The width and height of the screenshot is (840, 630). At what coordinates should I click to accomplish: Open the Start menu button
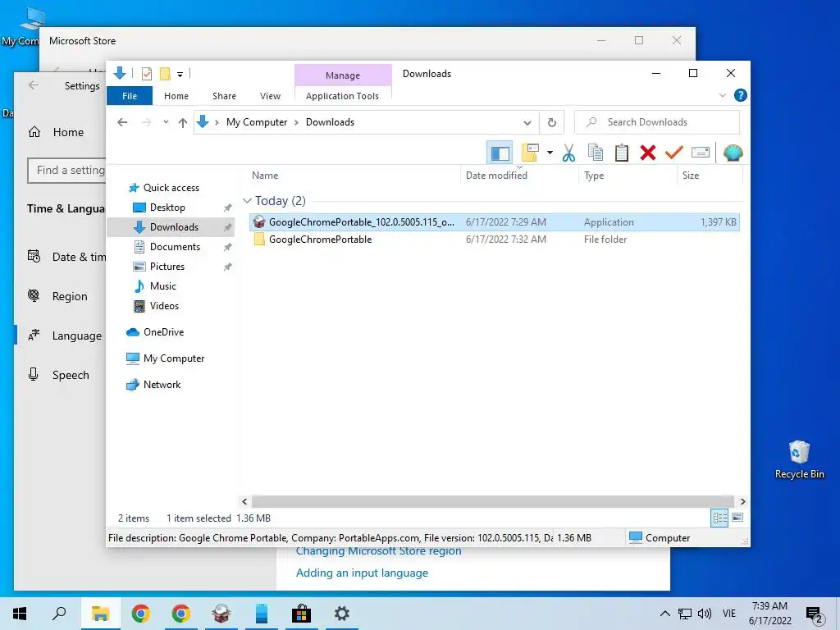click(20, 614)
